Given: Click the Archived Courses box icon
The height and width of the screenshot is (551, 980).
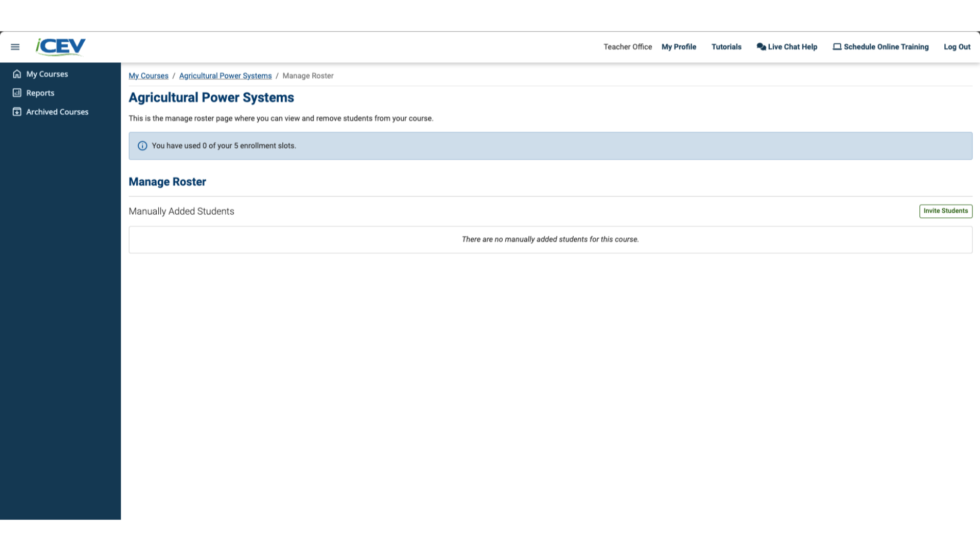Looking at the screenshot, I should click(x=17, y=112).
